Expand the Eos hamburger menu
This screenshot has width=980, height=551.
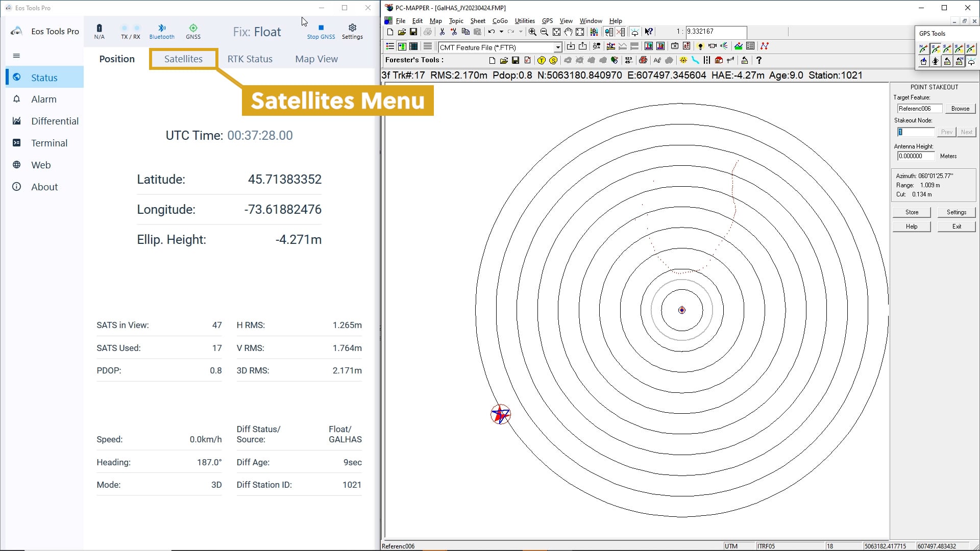click(x=16, y=56)
